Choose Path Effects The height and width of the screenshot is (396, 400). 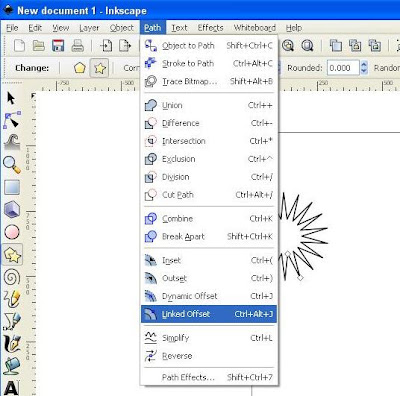(x=209, y=377)
